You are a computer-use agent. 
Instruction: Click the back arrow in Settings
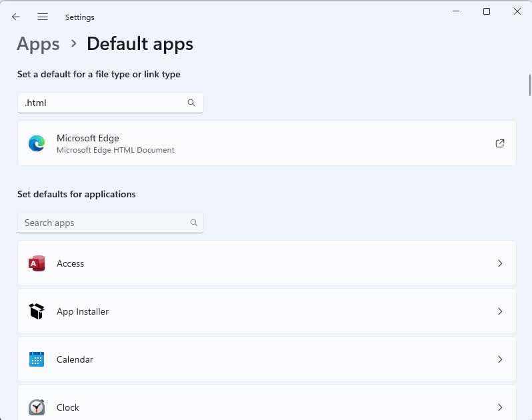point(16,17)
